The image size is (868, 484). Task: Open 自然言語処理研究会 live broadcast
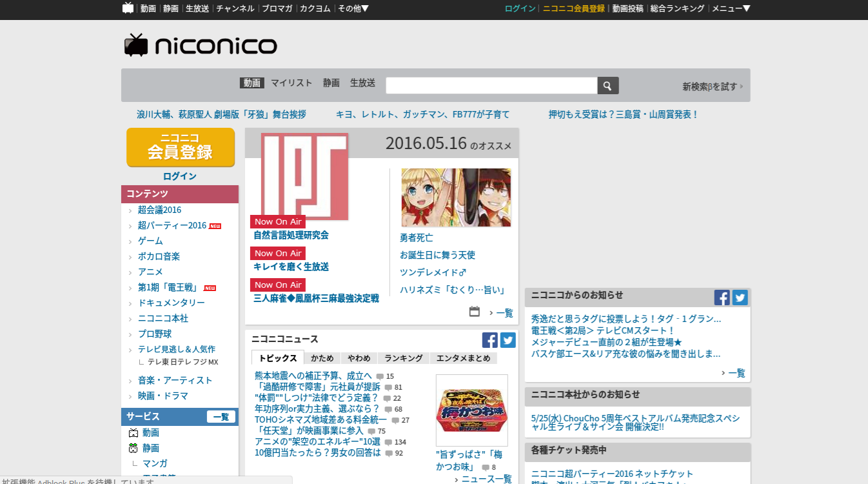click(291, 235)
